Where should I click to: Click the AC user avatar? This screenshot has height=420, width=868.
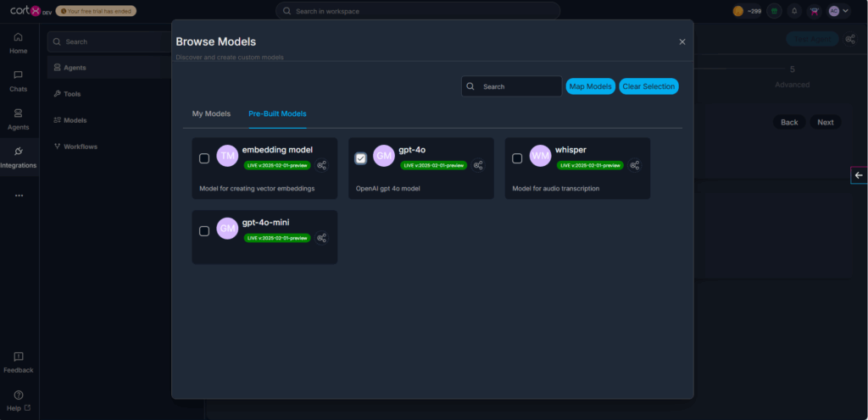coord(833,11)
